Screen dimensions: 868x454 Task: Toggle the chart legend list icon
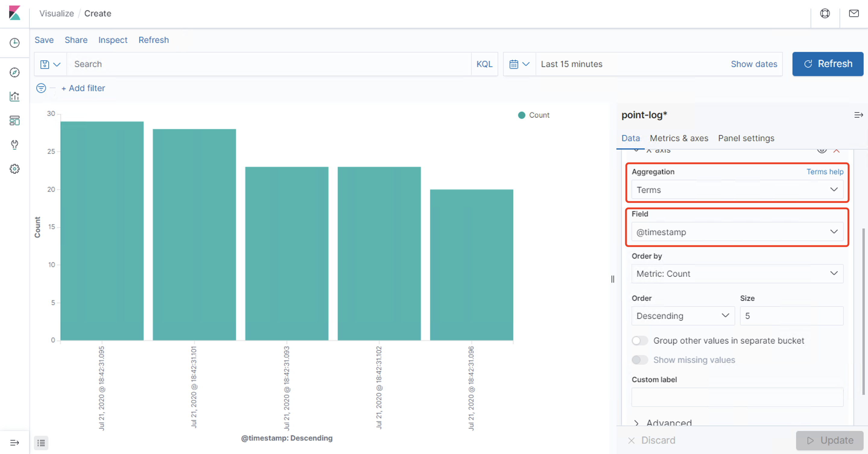41,443
